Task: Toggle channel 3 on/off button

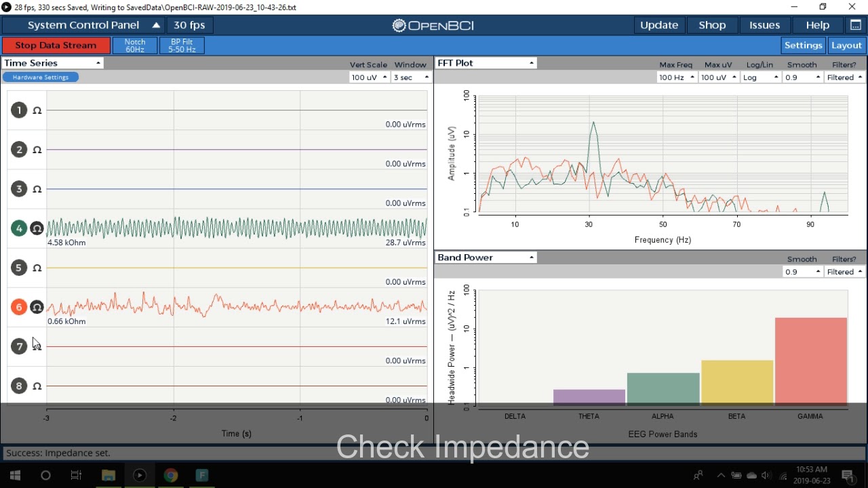Action: (19, 188)
